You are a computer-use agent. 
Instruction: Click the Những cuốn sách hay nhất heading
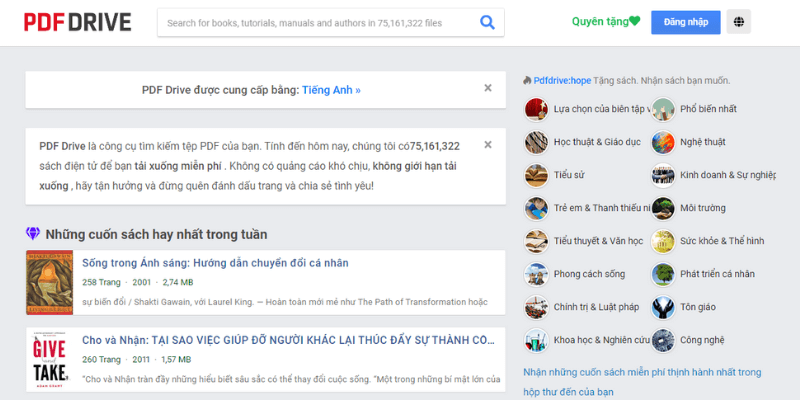coord(156,235)
